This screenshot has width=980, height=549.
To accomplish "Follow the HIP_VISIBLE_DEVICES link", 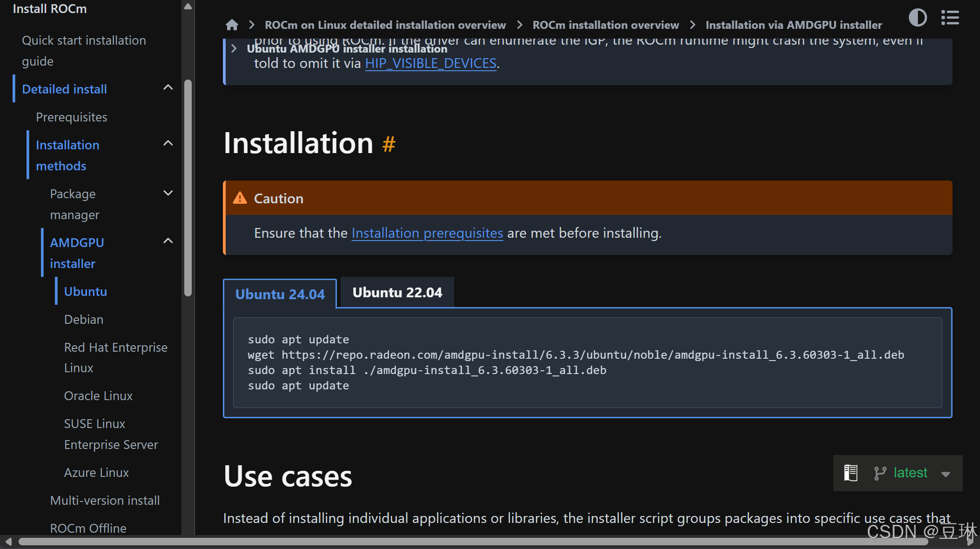I will point(430,63).
